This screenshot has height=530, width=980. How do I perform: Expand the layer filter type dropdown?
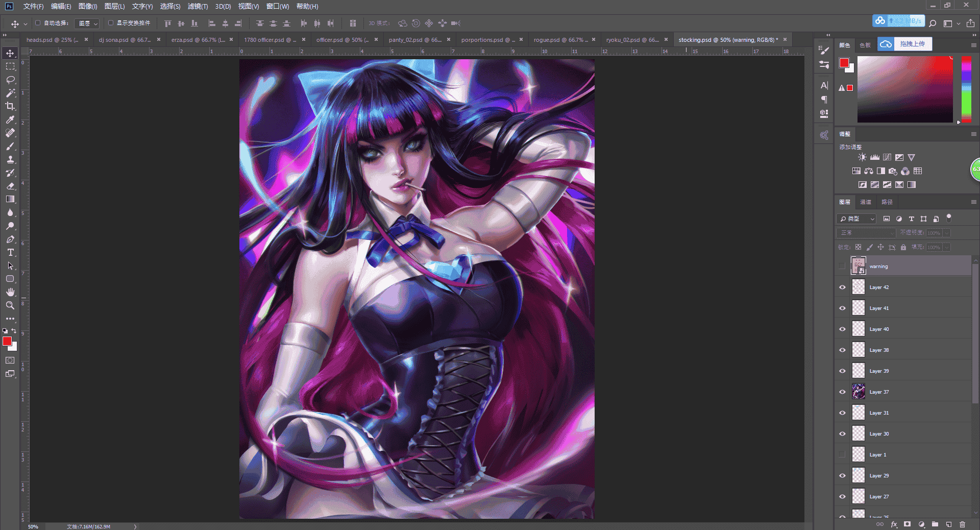[x=856, y=219]
